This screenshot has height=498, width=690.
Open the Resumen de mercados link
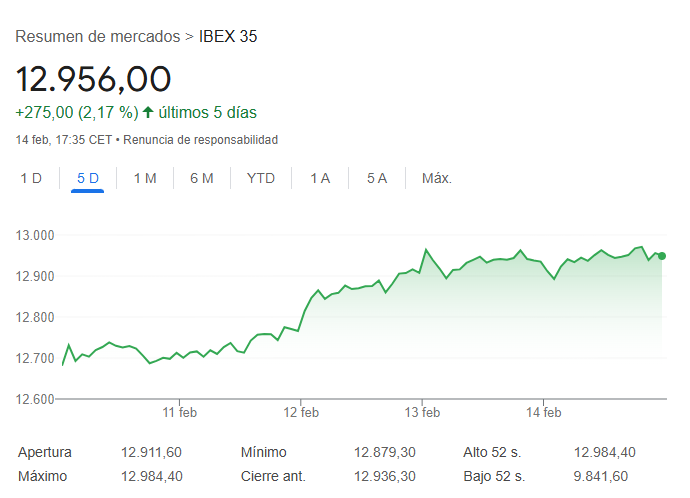[98, 37]
